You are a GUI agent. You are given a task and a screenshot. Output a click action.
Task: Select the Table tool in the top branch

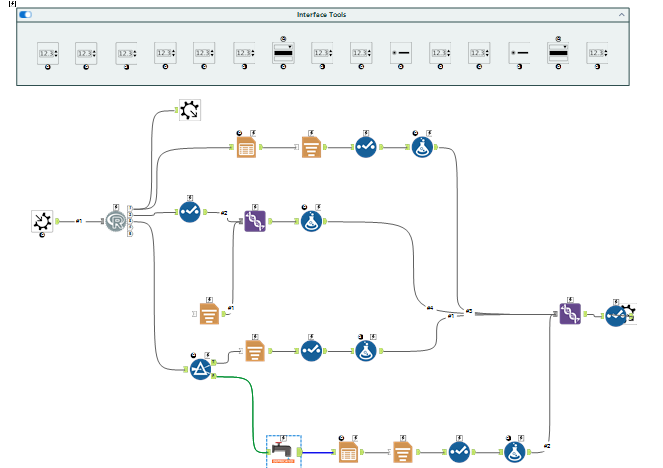pyautogui.click(x=246, y=147)
